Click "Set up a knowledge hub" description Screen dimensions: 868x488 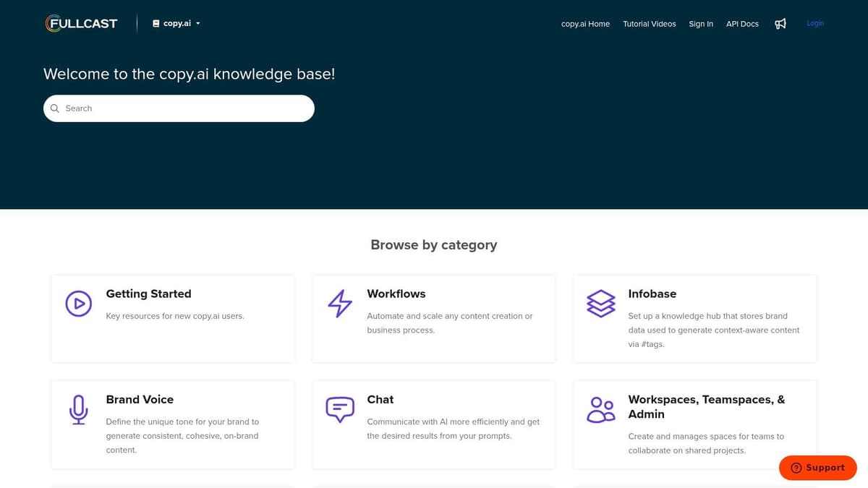click(x=714, y=330)
